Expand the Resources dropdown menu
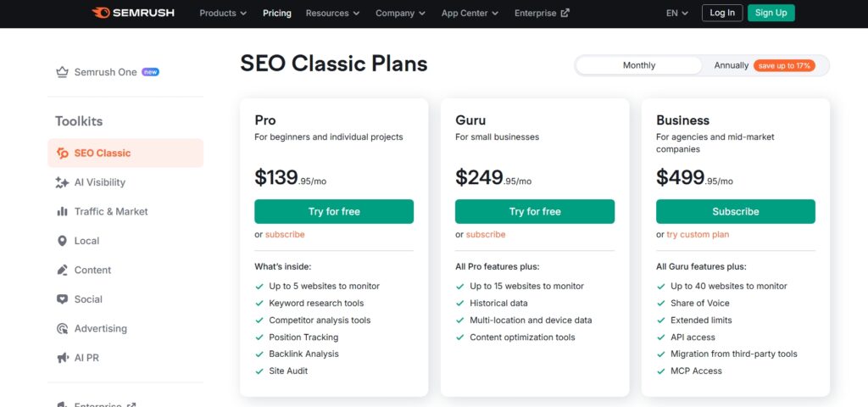 [332, 13]
